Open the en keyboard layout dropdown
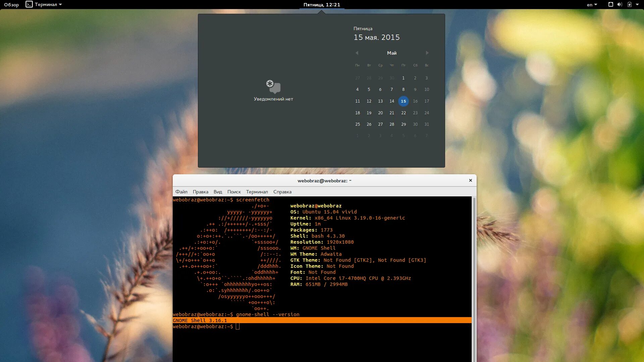Viewport: 644px width, 362px height. 592,5
